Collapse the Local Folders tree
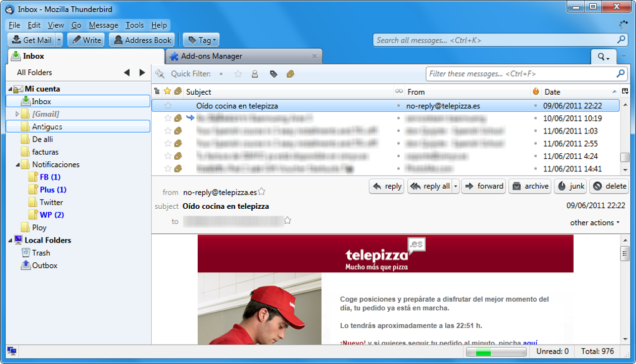Viewport: 636px width, 364px height. 10,241
